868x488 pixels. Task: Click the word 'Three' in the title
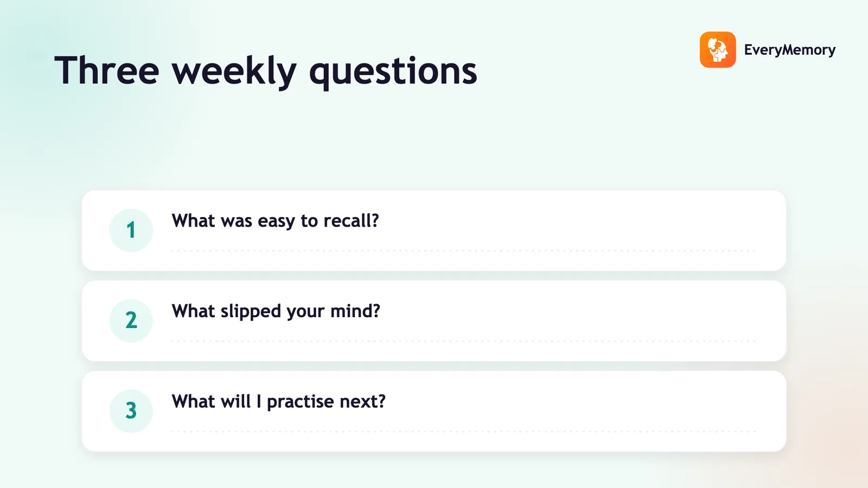pos(107,70)
